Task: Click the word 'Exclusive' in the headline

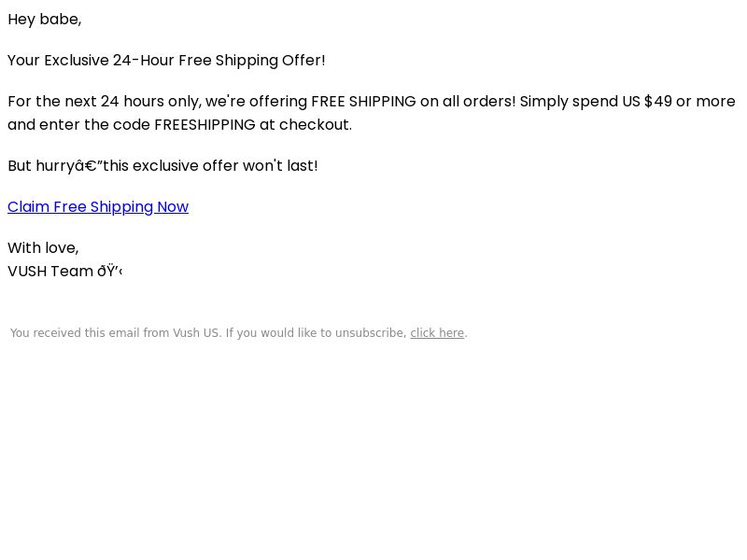Action: coord(77,61)
